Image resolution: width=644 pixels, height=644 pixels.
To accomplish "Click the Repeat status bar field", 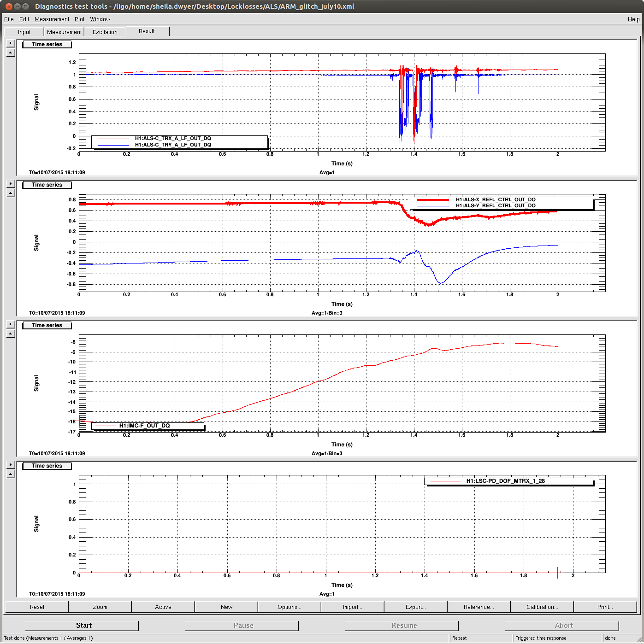I will (x=481, y=638).
